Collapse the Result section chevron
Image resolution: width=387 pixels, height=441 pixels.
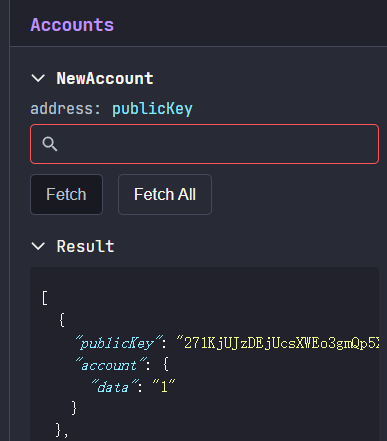pos(38,246)
